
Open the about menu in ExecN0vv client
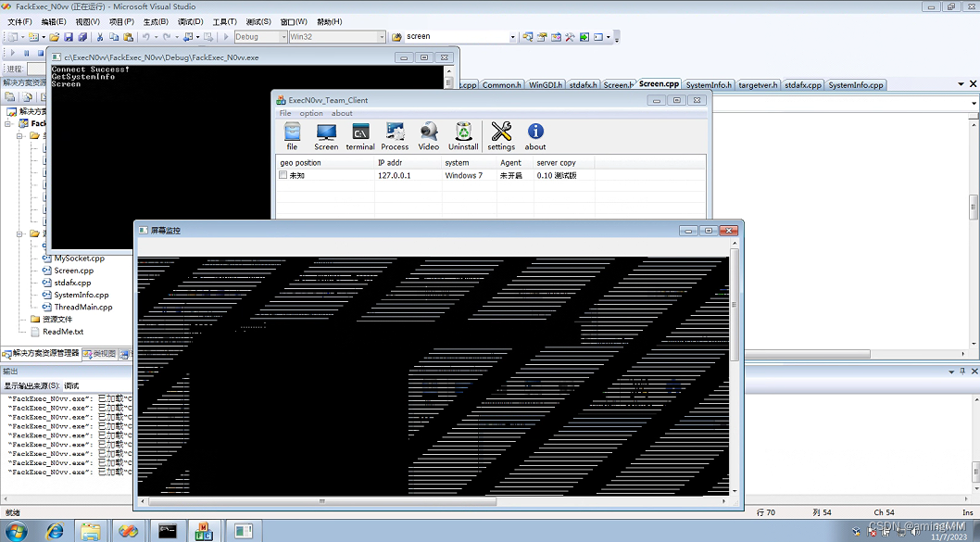341,113
